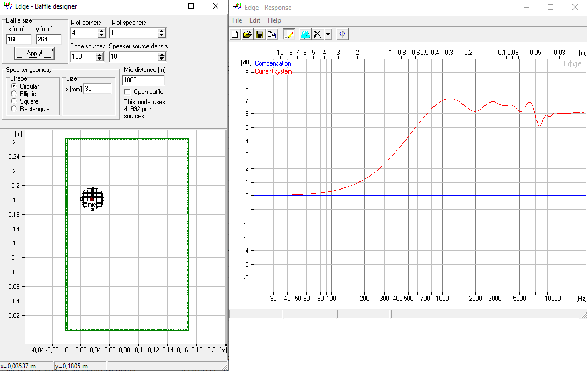Enable the Open baffle checkbox
The width and height of the screenshot is (588, 371).
pos(128,92)
